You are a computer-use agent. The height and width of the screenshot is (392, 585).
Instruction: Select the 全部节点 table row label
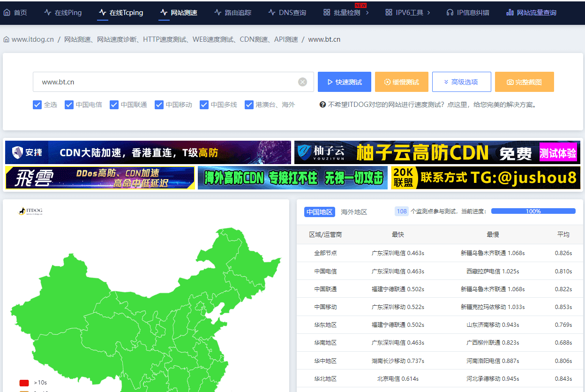(325, 253)
